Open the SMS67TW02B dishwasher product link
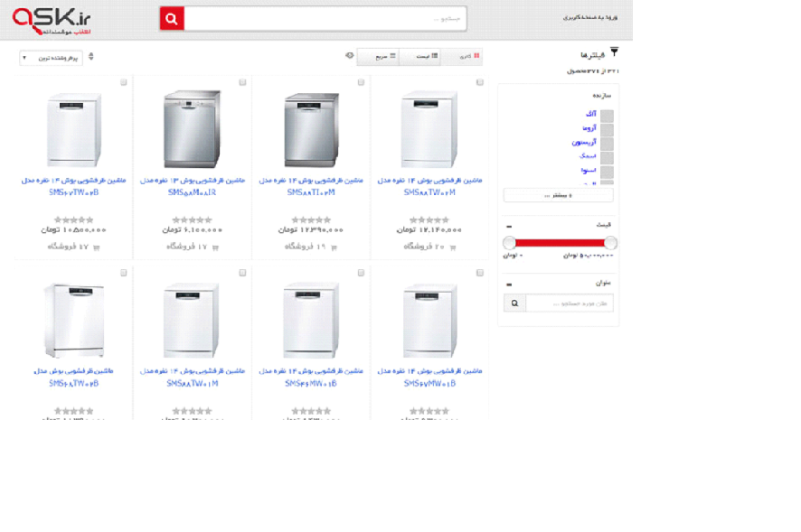The image size is (801, 532). point(73,186)
